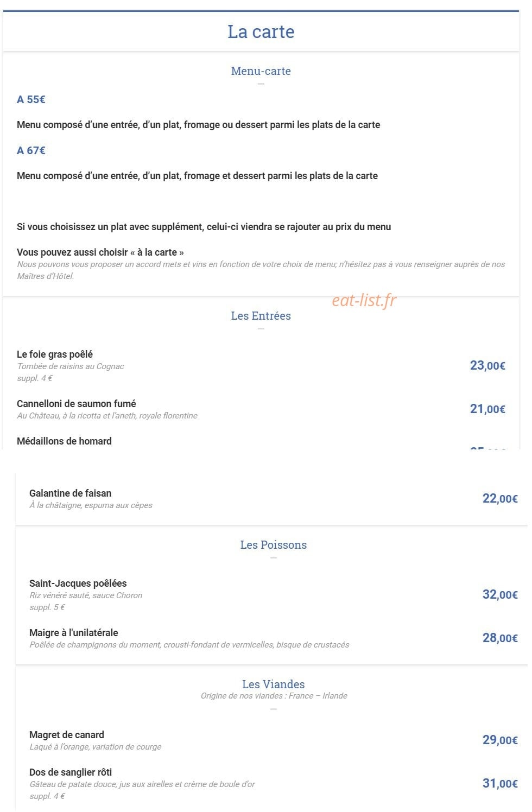The image size is (532, 812).
Task: Click the Les Viandes section heading
Action: point(274,684)
